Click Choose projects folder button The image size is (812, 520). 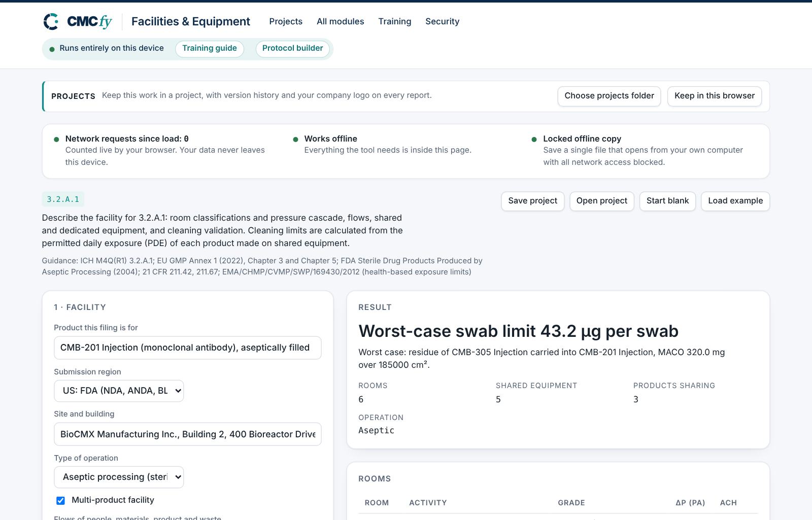click(x=609, y=96)
